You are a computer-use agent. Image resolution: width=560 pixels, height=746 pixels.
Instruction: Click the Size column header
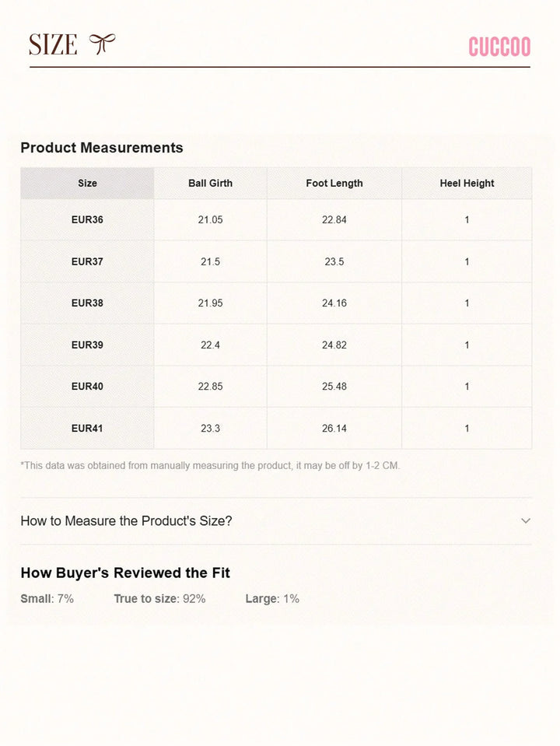[87, 184]
